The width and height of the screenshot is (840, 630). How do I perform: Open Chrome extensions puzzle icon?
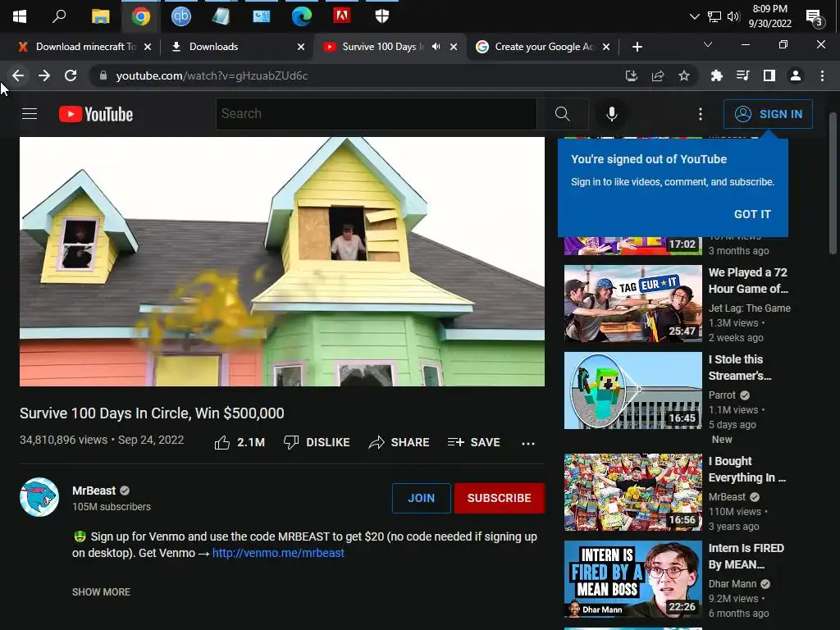(716, 76)
